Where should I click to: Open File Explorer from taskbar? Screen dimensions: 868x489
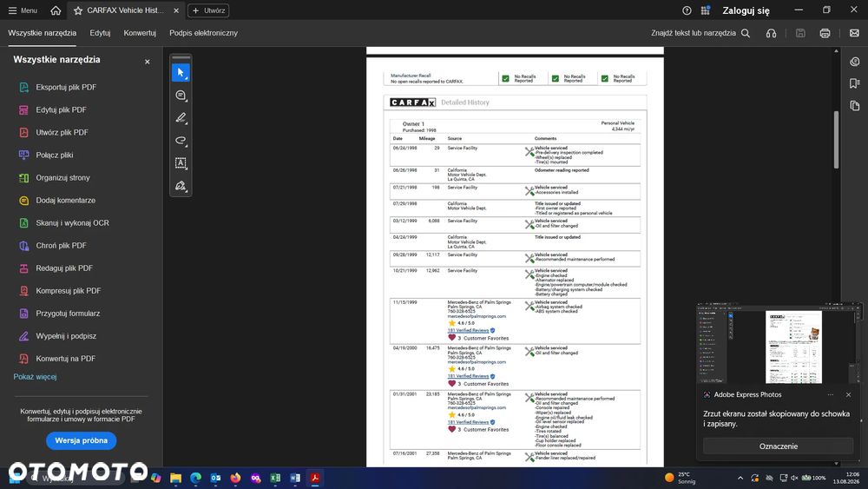coord(176,478)
